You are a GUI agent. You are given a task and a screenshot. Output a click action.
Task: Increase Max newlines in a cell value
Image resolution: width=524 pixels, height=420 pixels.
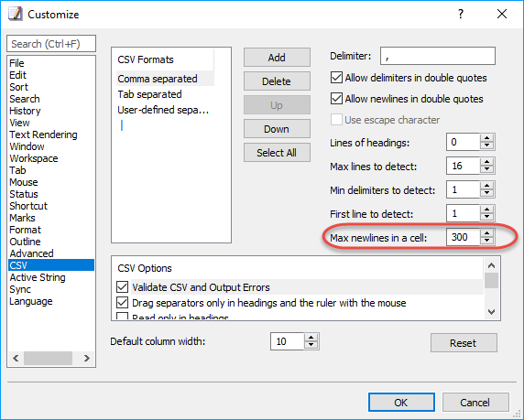487,233
